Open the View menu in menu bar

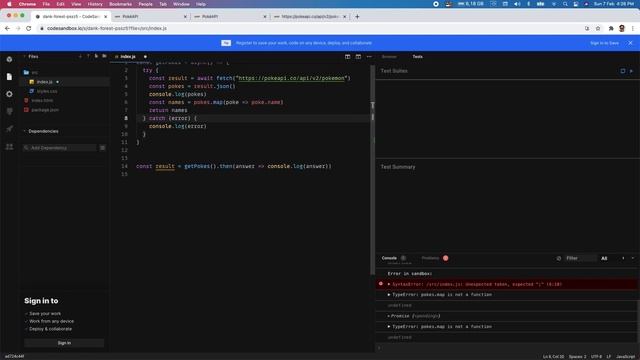click(x=76, y=4)
